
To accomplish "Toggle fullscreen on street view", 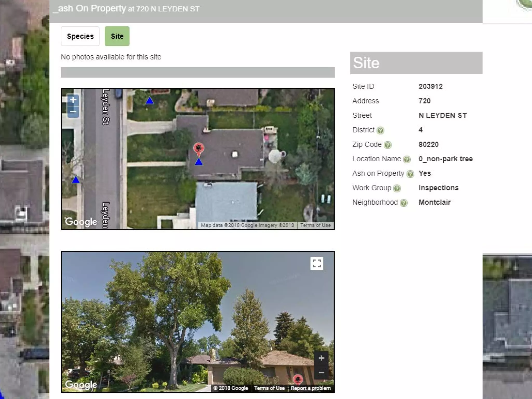I will click(317, 263).
